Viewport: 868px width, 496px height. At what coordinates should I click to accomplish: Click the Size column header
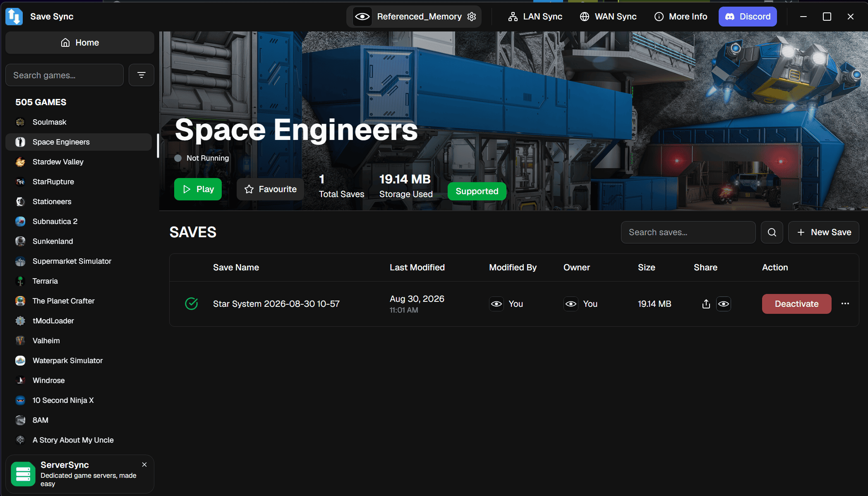646,267
